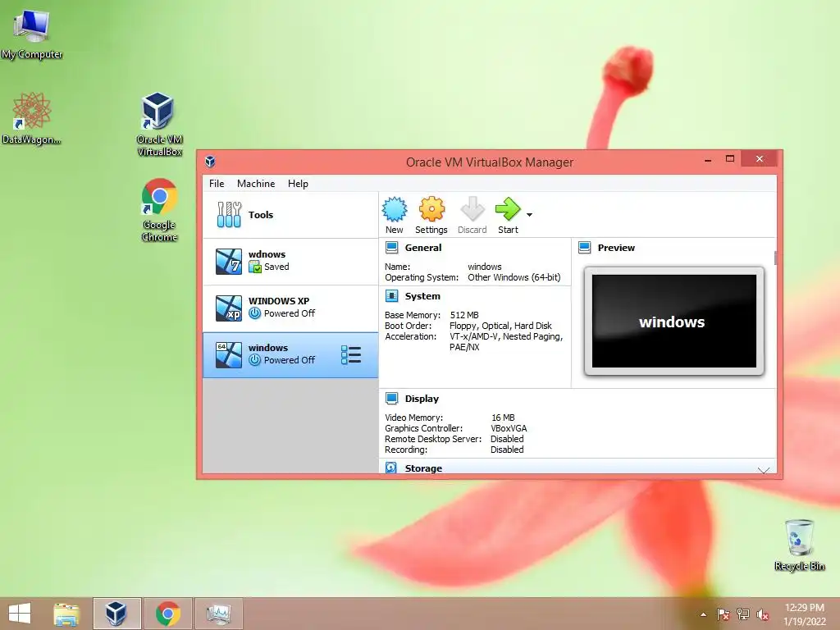
Task: Open the machine tools menu list icon
Action: pyautogui.click(x=351, y=355)
